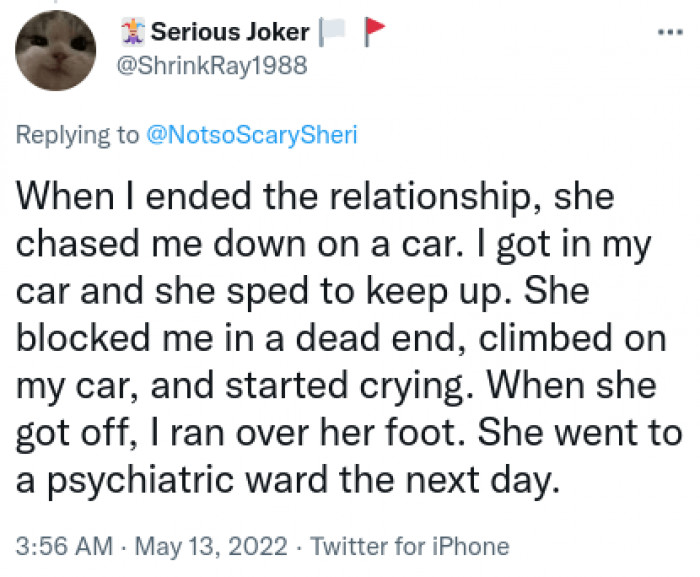Click the joker emoji before the display name
Screen dimensions: 700x577
tap(132, 32)
